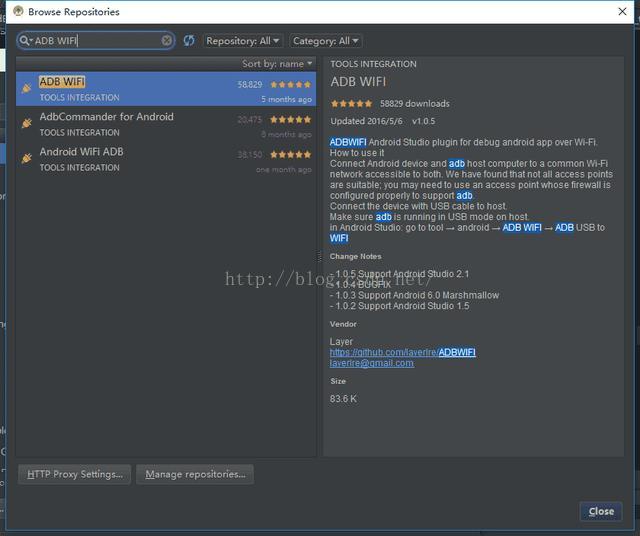Click the 'TOOLS INTEGRATION' header in details panel

pyautogui.click(x=373, y=64)
